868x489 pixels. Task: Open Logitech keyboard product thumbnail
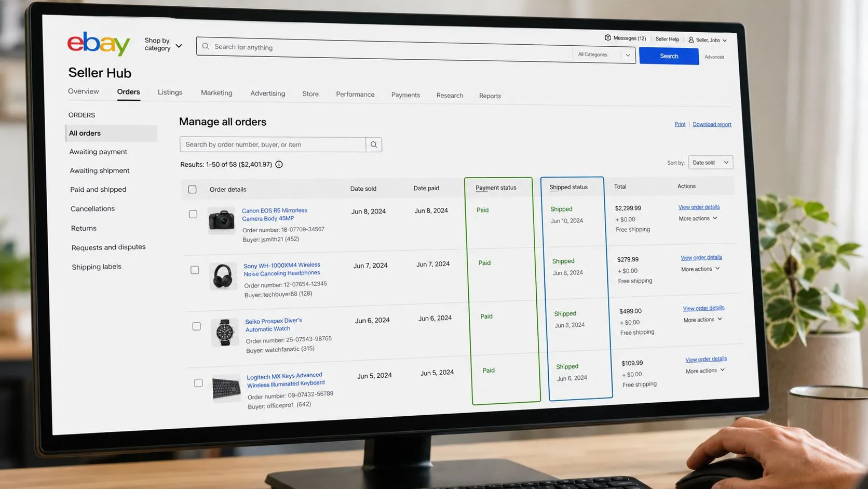[x=227, y=388]
